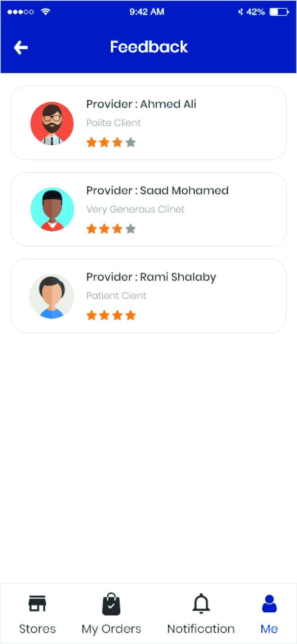Tap Rami Shalaby's avatar picture

[52, 296]
